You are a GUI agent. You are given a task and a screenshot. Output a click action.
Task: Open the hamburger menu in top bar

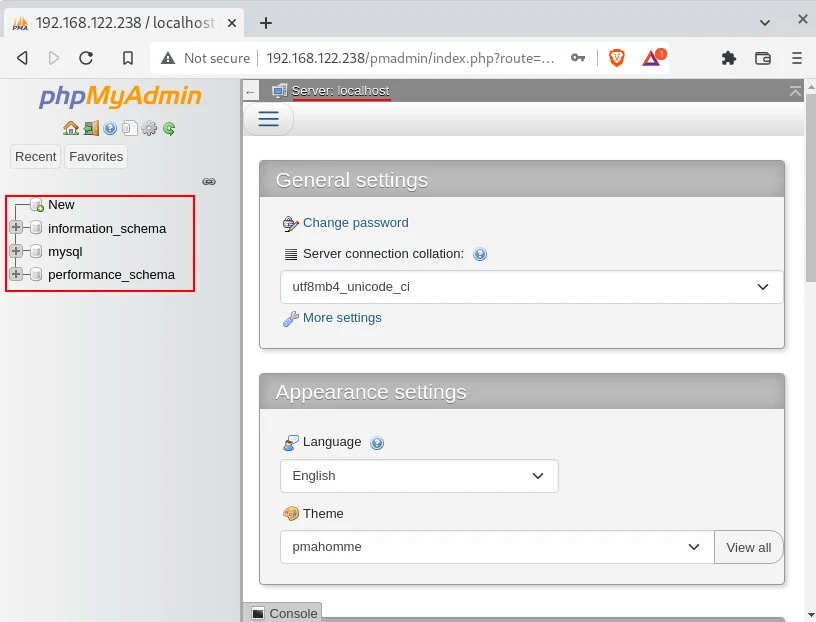click(269, 119)
